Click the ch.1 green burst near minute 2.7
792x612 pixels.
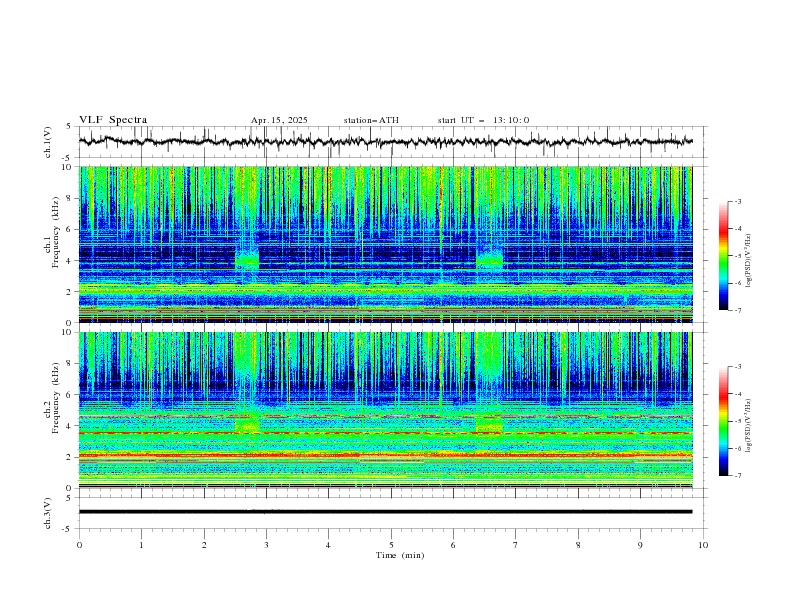247,260
